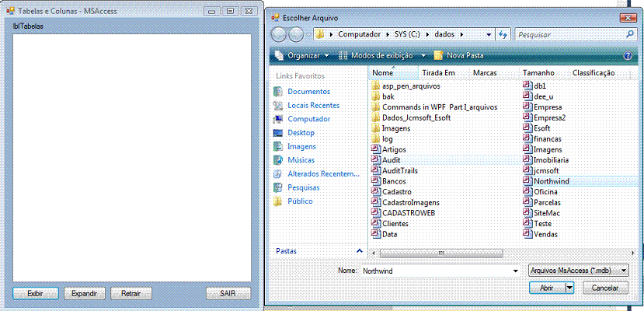The image size is (644, 311).
Task: Click the Marcas column header
Action: (485, 73)
